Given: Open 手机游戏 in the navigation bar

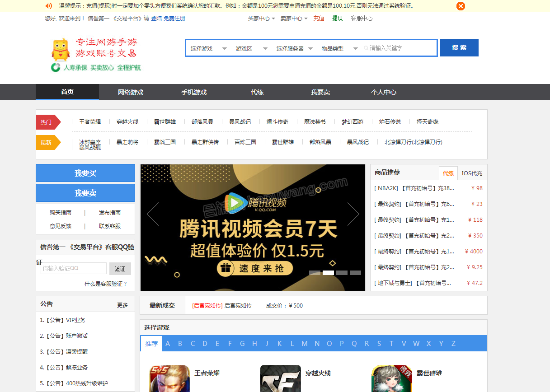Looking at the screenshot, I should (x=194, y=92).
